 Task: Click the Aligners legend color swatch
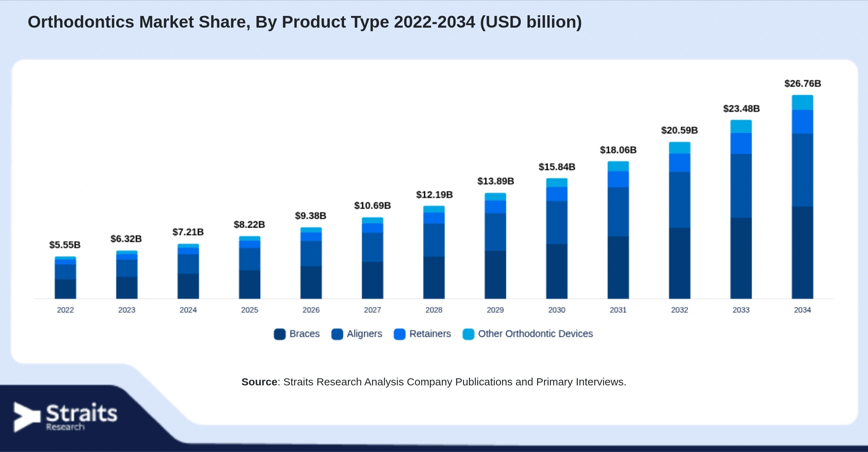click(x=337, y=334)
